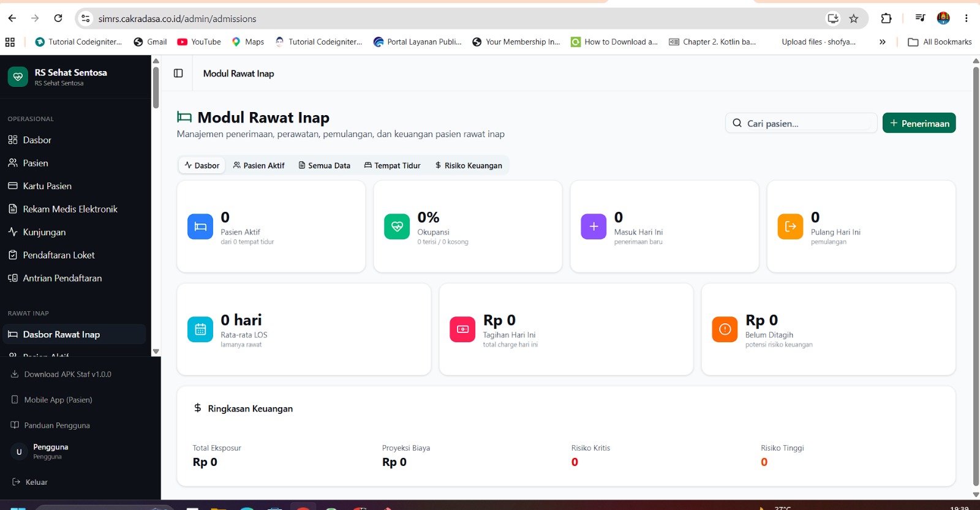Image resolution: width=980 pixels, height=510 pixels.
Task: Open the Risiko Keuangan tab
Action: pyautogui.click(x=469, y=165)
